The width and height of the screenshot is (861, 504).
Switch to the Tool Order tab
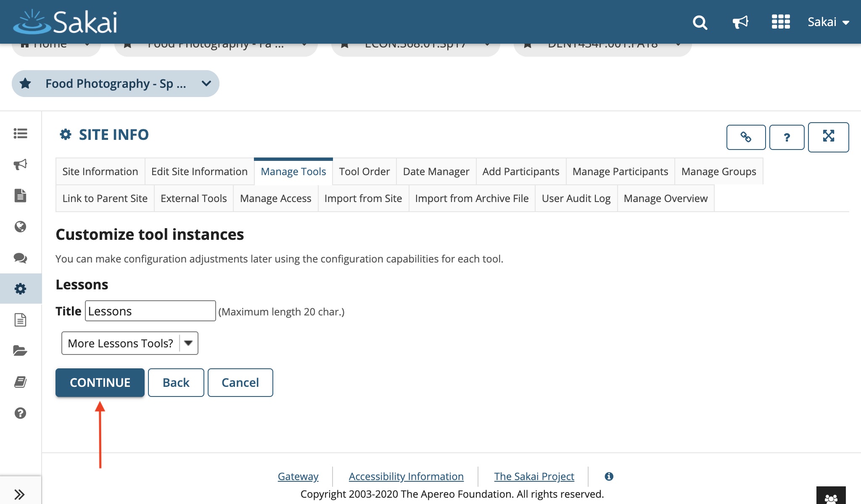click(364, 171)
